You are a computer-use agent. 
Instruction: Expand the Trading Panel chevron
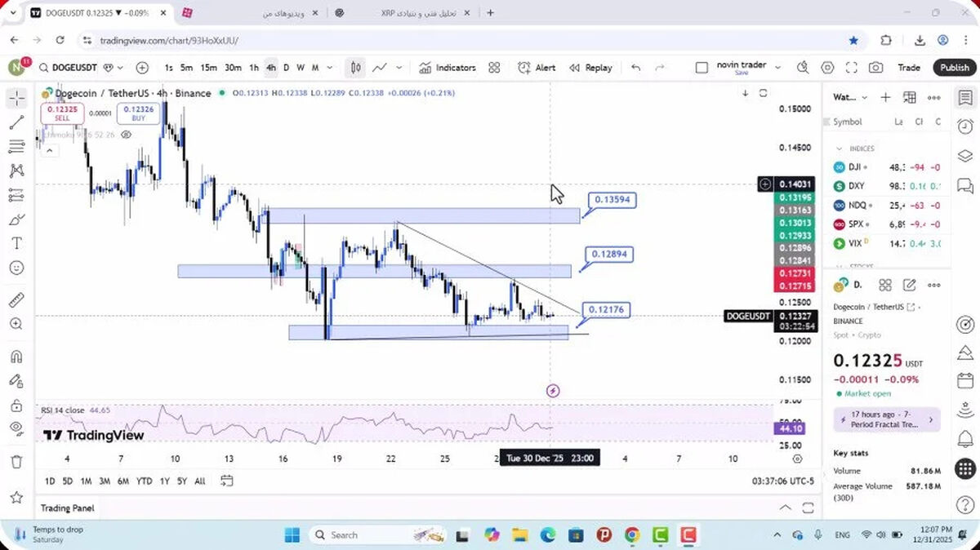(786, 508)
